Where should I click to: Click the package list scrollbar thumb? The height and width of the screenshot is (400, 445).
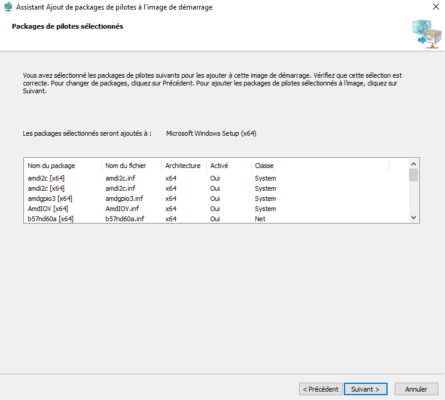(413, 175)
